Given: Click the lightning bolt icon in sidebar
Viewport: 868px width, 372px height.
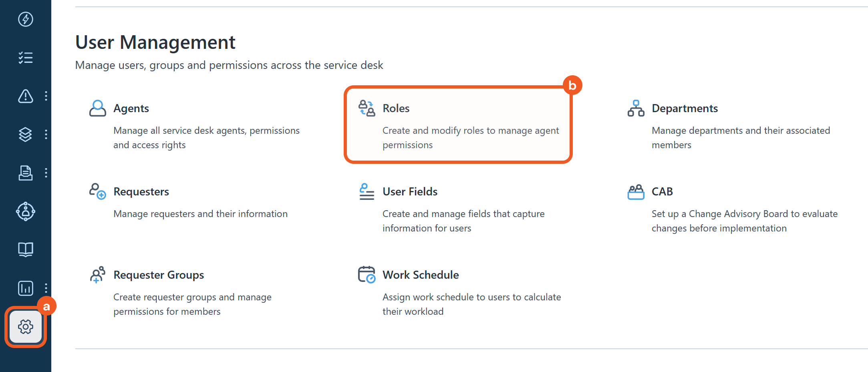Looking at the screenshot, I should tap(25, 19).
